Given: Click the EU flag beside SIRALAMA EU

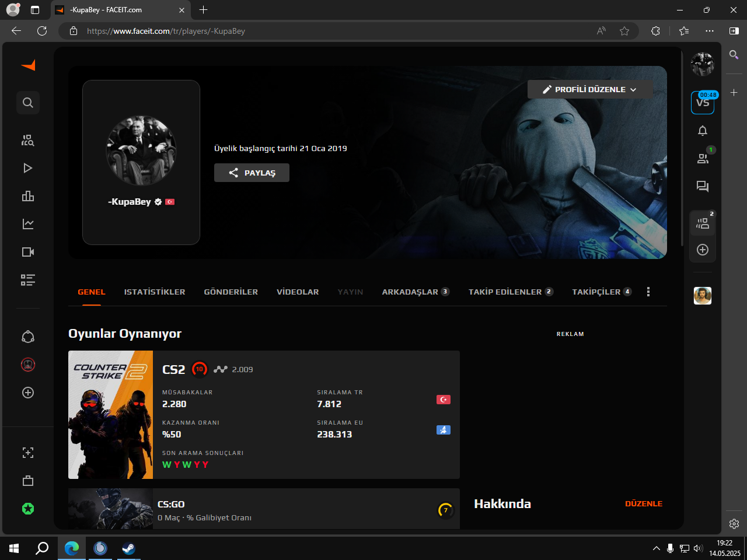Looking at the screenshot, I should [444, 430].
